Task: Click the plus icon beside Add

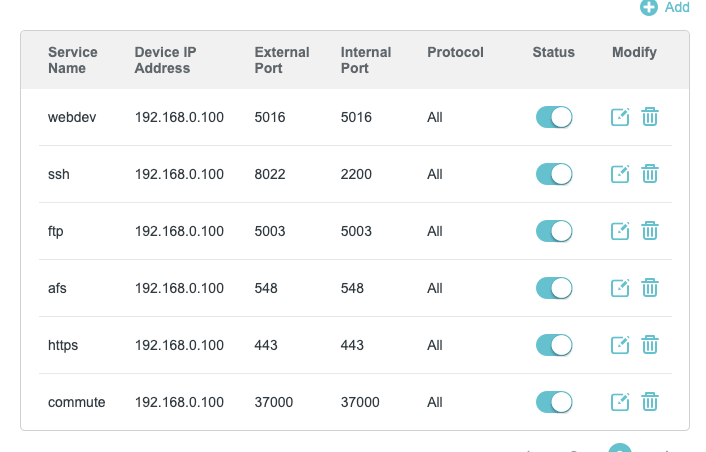Action: tap(649, 7)
